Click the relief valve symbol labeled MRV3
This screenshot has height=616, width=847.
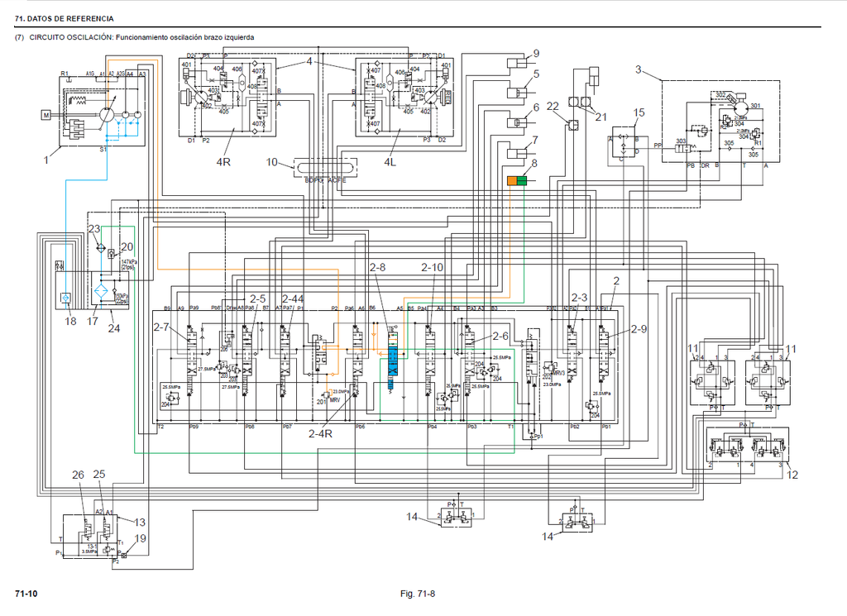(551, 366)
